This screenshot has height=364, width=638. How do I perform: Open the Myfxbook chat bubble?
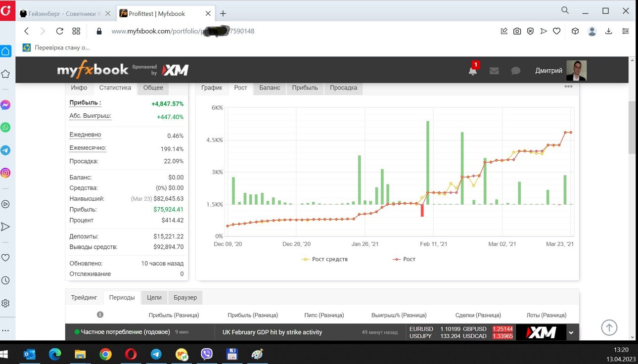point(516,71)
